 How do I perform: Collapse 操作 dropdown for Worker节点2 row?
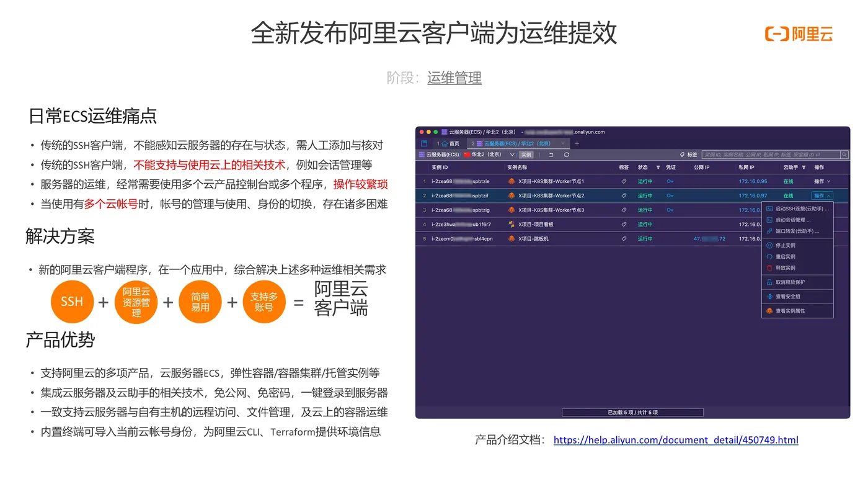pos(822,195)
